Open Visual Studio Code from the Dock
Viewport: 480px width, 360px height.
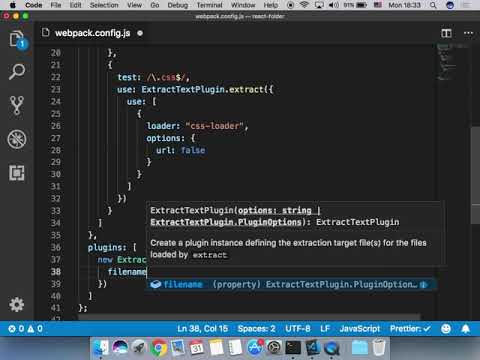(313, 348)
